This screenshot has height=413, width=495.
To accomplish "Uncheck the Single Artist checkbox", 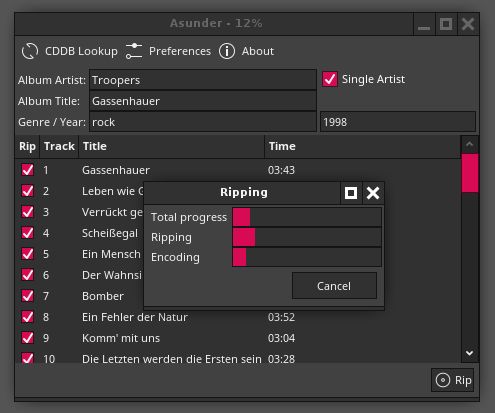I will click(x=330, y=79).
